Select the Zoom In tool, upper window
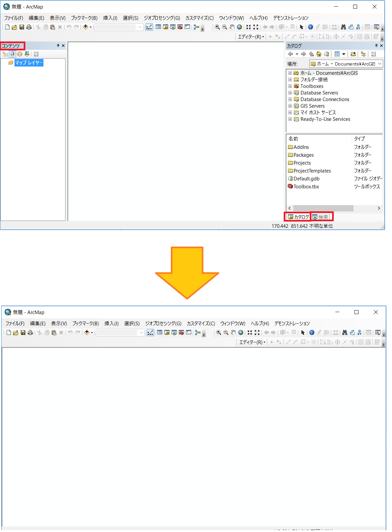 pyautogui.click(x=217, y=27)
